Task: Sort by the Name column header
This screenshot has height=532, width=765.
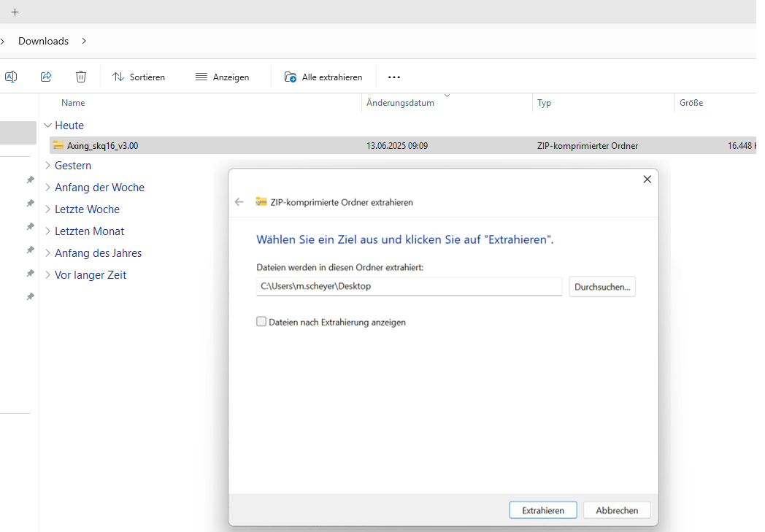Action: coord(73,103)
